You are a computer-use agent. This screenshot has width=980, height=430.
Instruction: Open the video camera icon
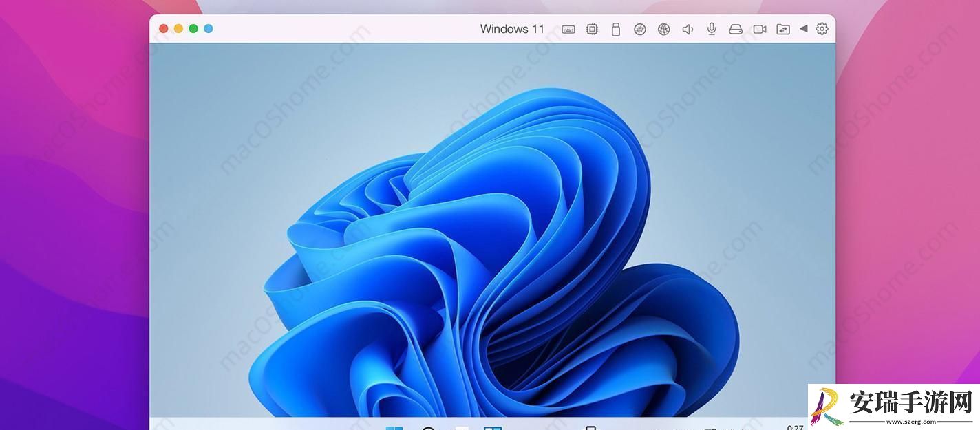pos(760,29)
